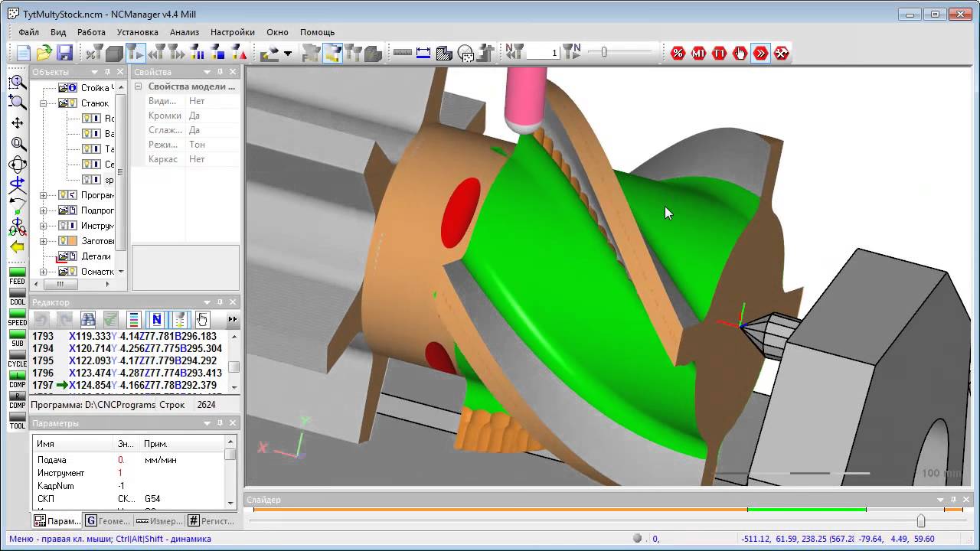Image resolution: width=980 pixels, height=551 pixels.
Task: Toggle the CYCLE indicator button
Action: click(x=17, y=358)
